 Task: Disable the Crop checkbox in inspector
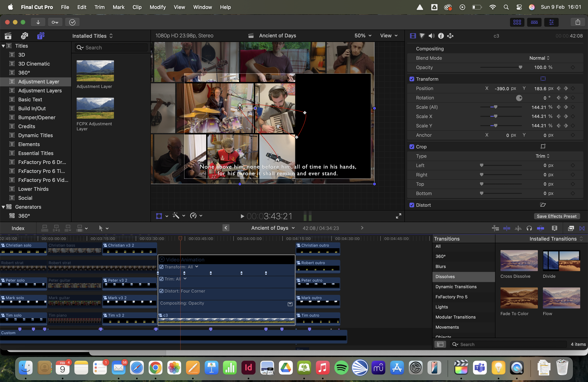(412, 147)
